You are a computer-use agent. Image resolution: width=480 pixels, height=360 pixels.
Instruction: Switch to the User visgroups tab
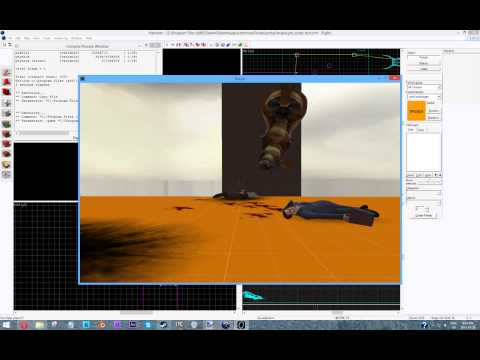411,130
